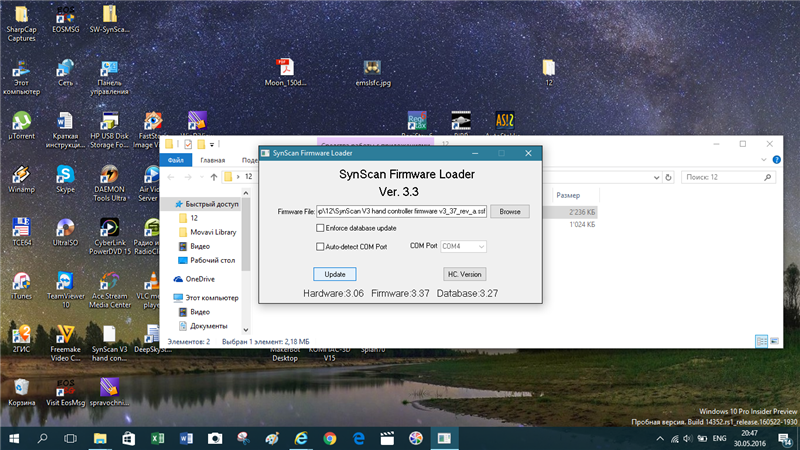Select the Skype desktop shortcut
The width and height of the screenshot is (800, 450).
tap(65, 176)
